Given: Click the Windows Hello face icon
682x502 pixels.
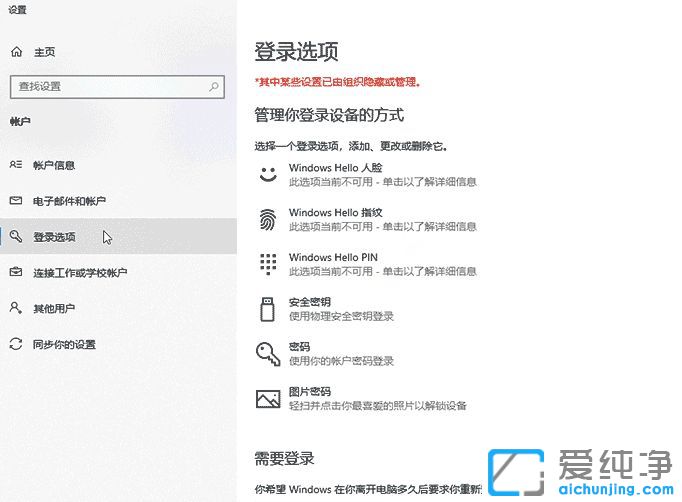Looking at the screenshot, I should click(267, 174).
